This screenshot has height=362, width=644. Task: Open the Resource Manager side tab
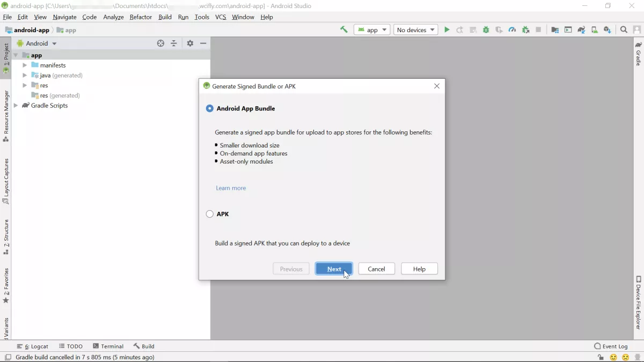pos(6,116)
